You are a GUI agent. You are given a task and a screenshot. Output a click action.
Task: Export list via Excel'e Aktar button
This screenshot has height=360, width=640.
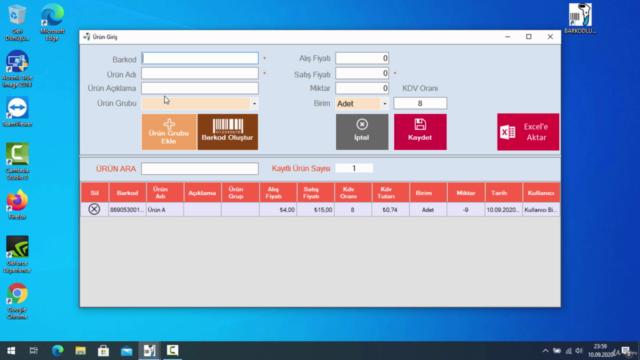pos(528,132)
